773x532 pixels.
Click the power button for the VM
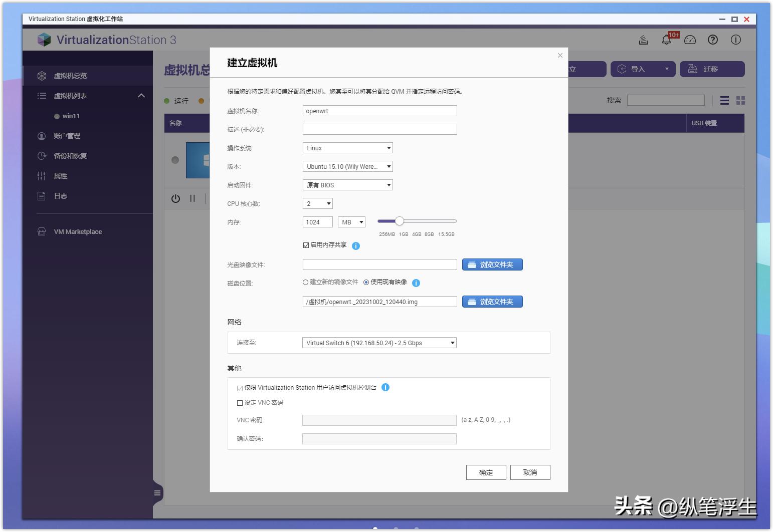(x=175, y=198)
